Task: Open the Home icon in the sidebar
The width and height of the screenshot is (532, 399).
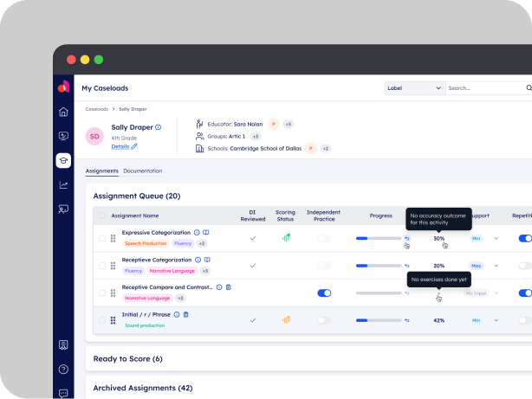Action: pyautogui.click(x=63, y=112)
